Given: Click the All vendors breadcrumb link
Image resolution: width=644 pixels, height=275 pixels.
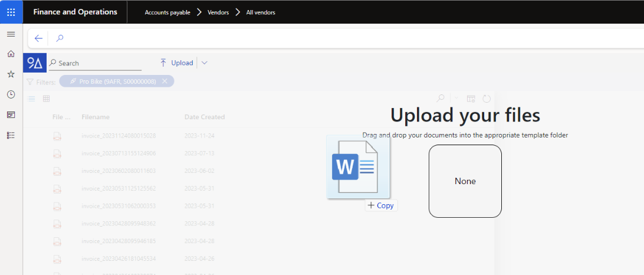Looking at the screenshot, I should point(261,12).
